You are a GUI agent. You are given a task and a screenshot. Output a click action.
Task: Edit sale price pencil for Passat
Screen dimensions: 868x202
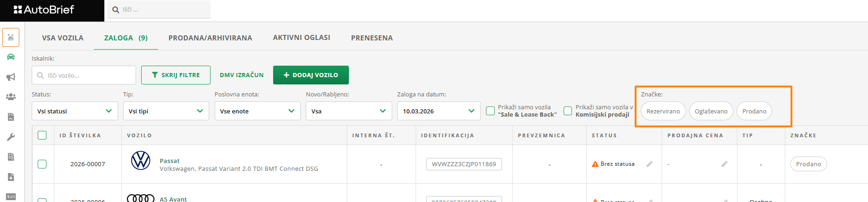[724, 164]
